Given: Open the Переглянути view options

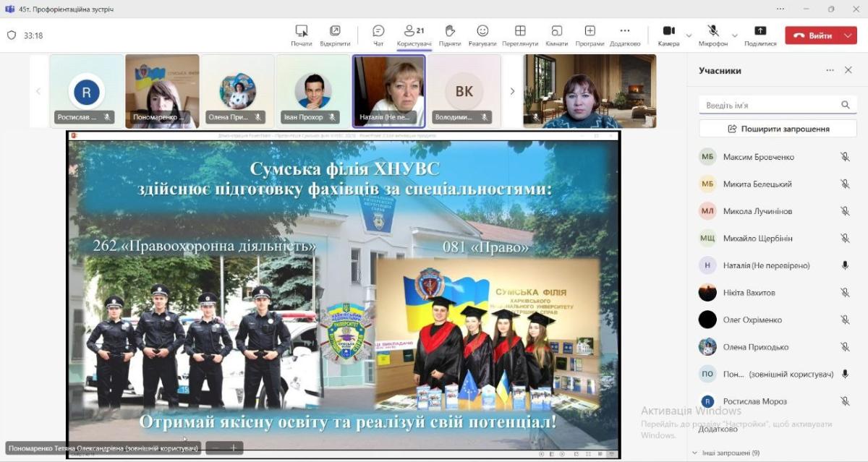Looking at the screenshot, I should (x=519, y=35).
